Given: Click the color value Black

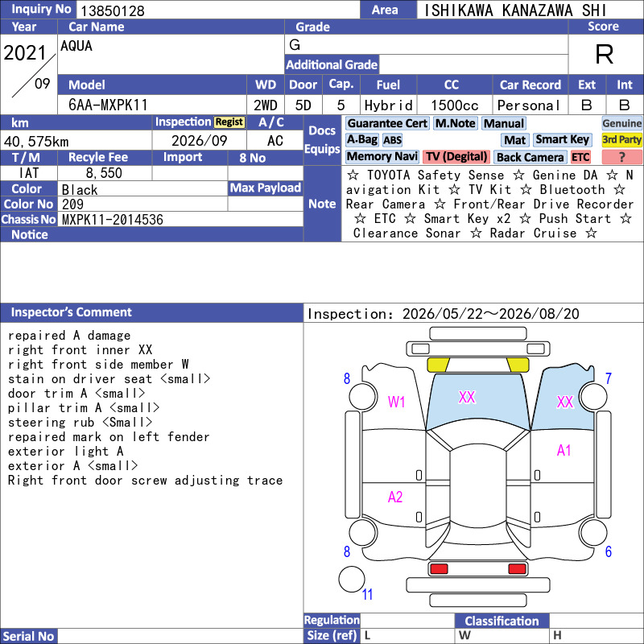Looking at the screenshot, I should (80, 190).
